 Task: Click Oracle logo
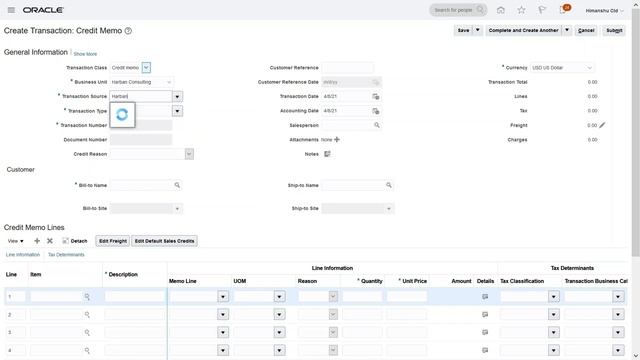[x=43, y=10]
